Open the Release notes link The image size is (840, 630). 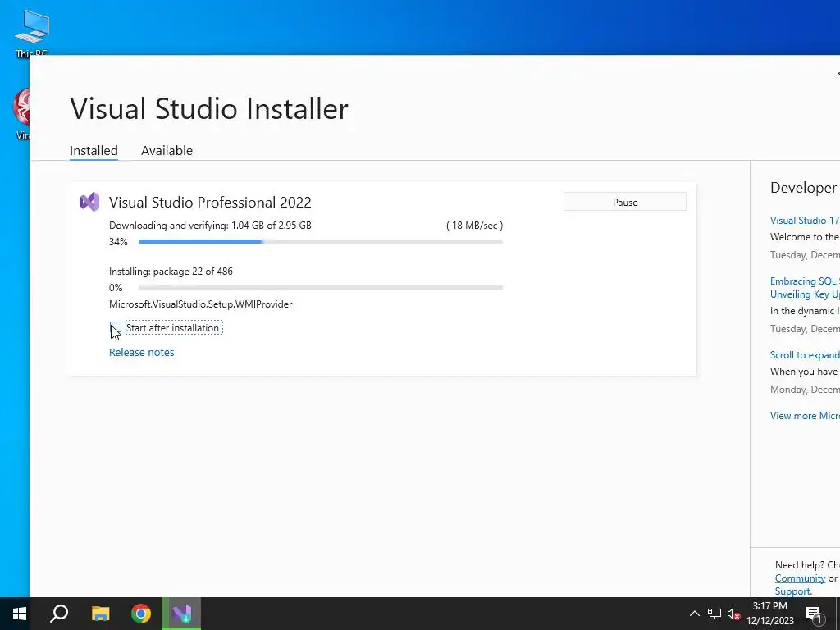[141, 352]
